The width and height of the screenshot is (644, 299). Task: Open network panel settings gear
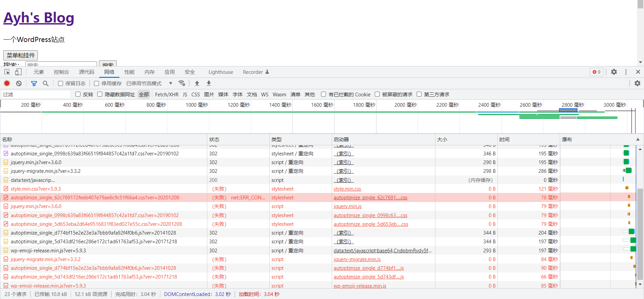[637, 83]
